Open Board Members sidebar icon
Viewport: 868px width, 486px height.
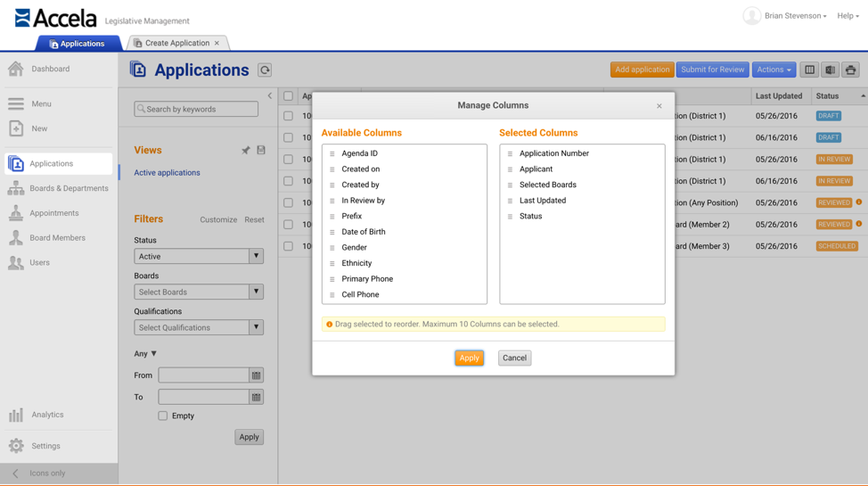coord(16,238)
